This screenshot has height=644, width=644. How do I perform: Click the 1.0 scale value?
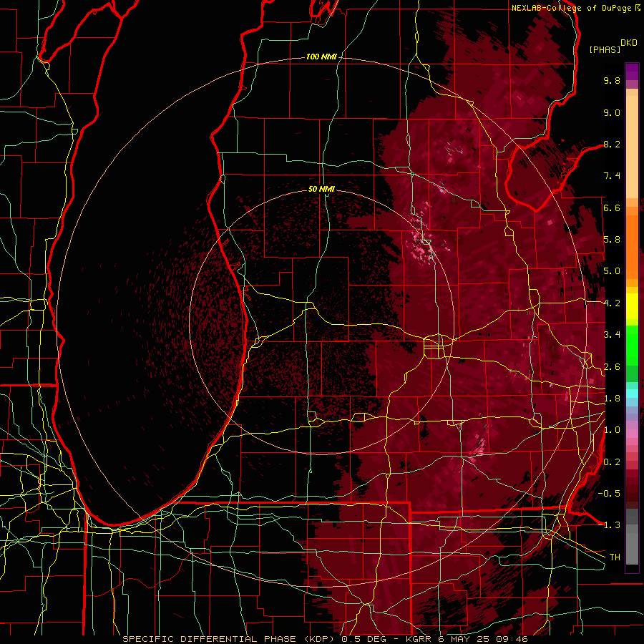tap(612, 430)
